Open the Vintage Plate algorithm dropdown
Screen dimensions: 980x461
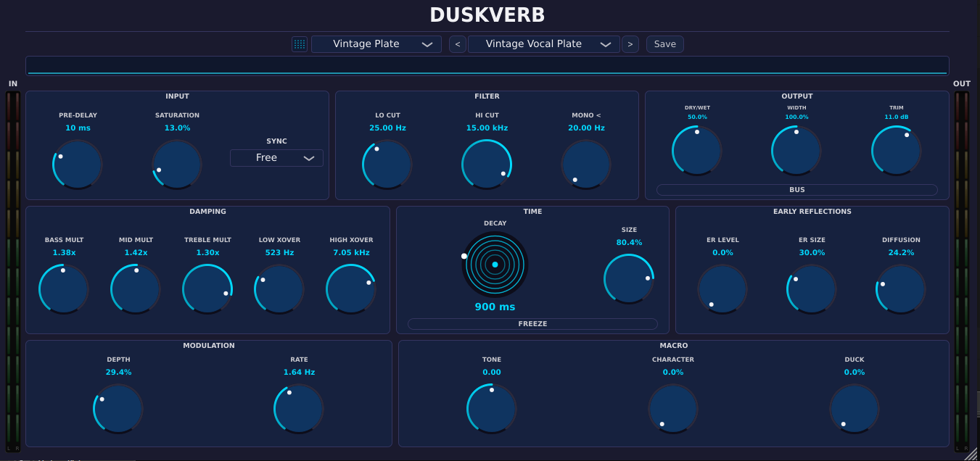tap(376, 44)
